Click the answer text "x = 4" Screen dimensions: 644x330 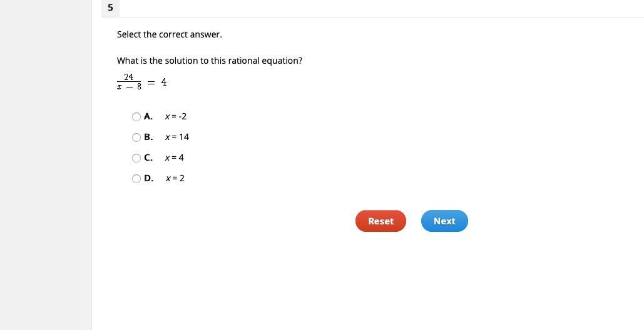click(x=174, y=157)
